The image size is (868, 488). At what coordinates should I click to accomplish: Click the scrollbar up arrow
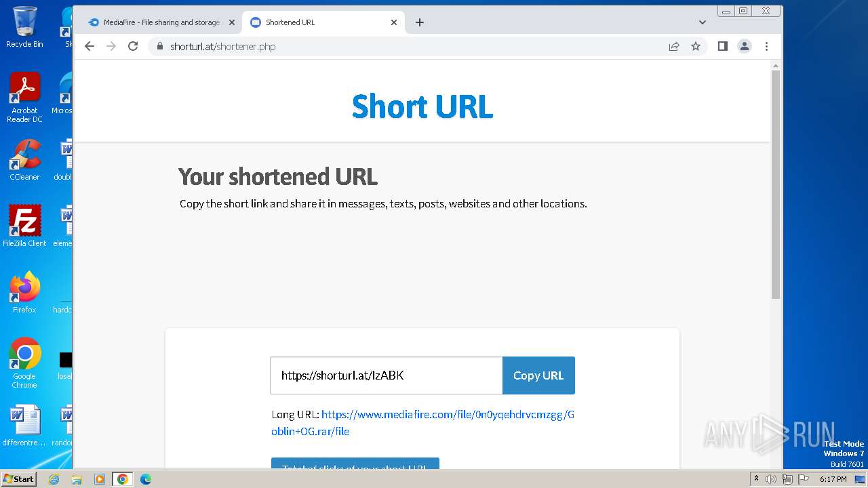[x=776, y=64]
